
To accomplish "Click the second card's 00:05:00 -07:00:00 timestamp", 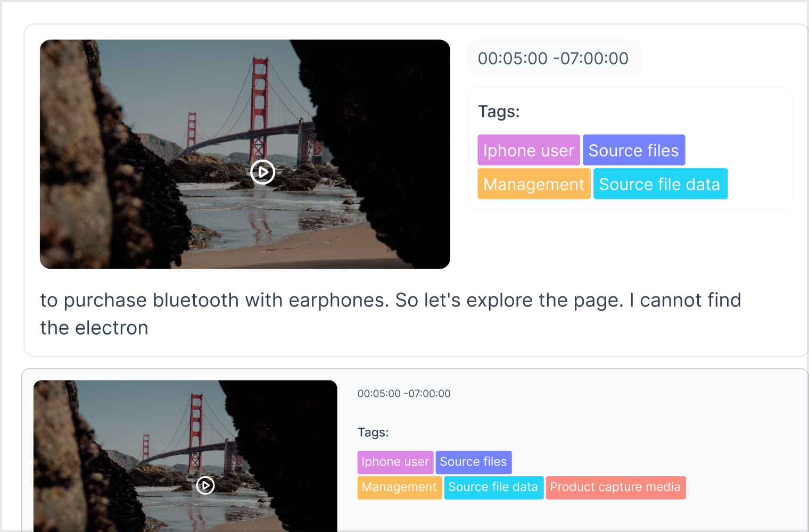I will point(404,394).
